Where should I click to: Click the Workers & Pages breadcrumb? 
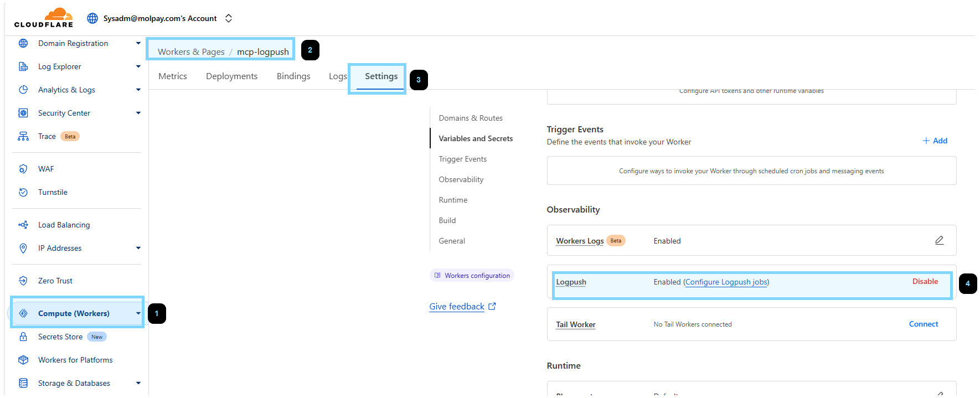pyautogui.click(x=191, y=51)
